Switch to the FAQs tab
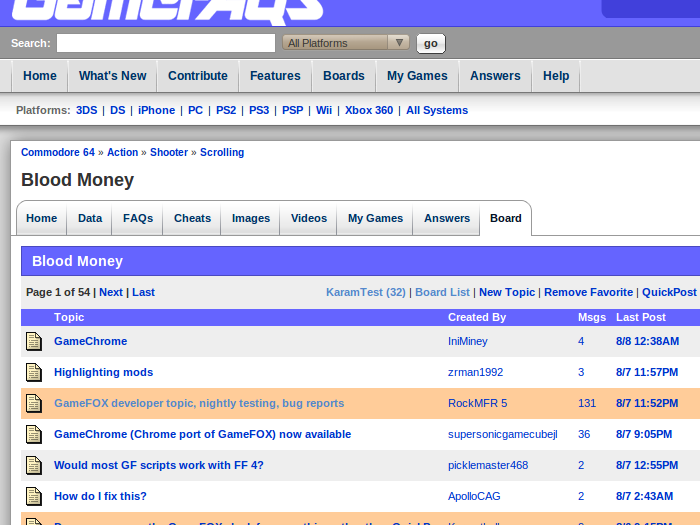The width and height of the screenshot is (700, 525). coord(138,218)
